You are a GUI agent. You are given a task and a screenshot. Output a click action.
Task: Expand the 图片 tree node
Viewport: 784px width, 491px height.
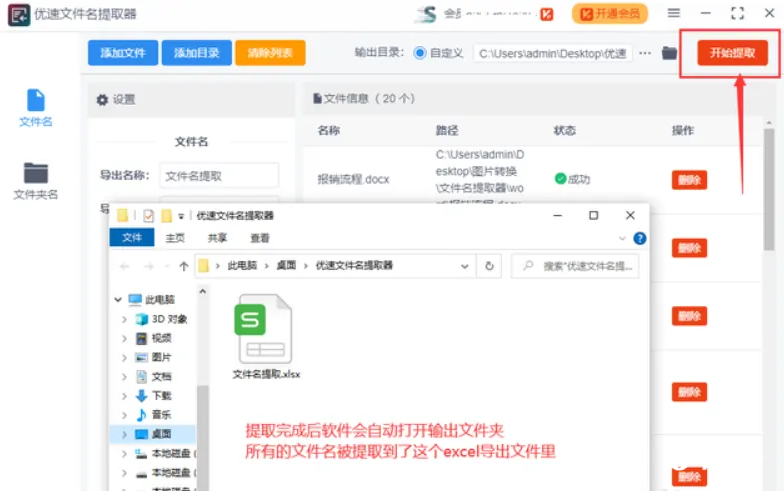(124, 358)
